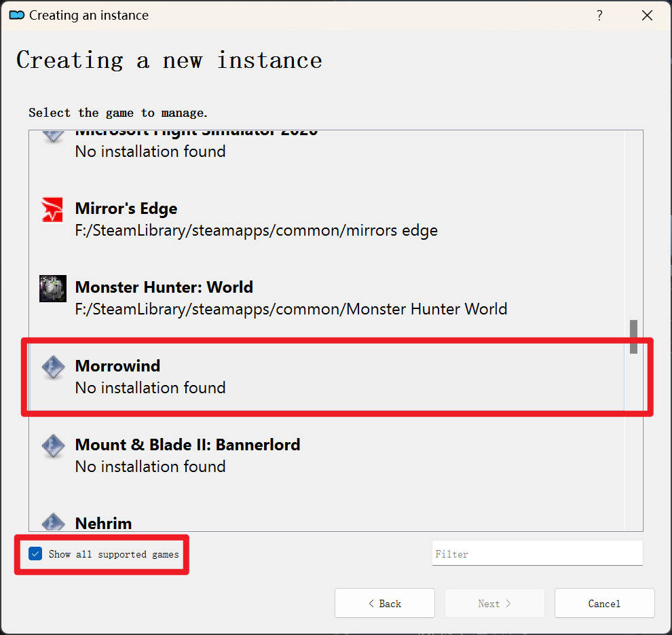Click 'No installation found' under Bannerlord

pos(150,467)
